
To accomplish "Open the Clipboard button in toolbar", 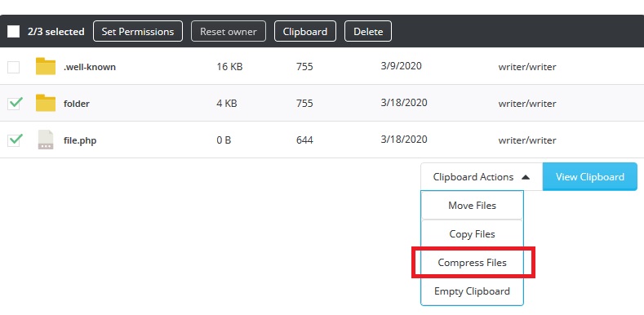I will click(x=305, y=32).
